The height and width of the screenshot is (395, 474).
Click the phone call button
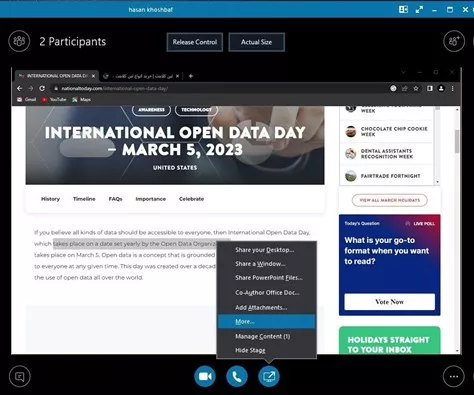pos(237,376)
